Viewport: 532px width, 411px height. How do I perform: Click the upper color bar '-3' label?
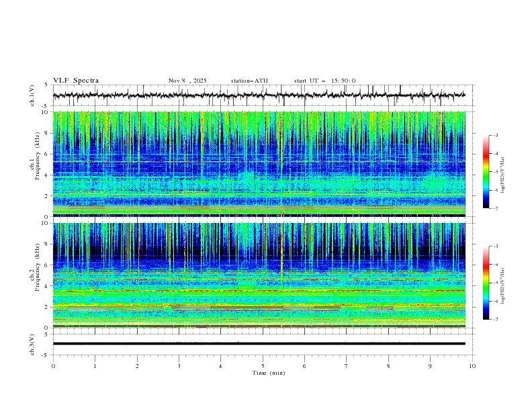tap(496, 135)
